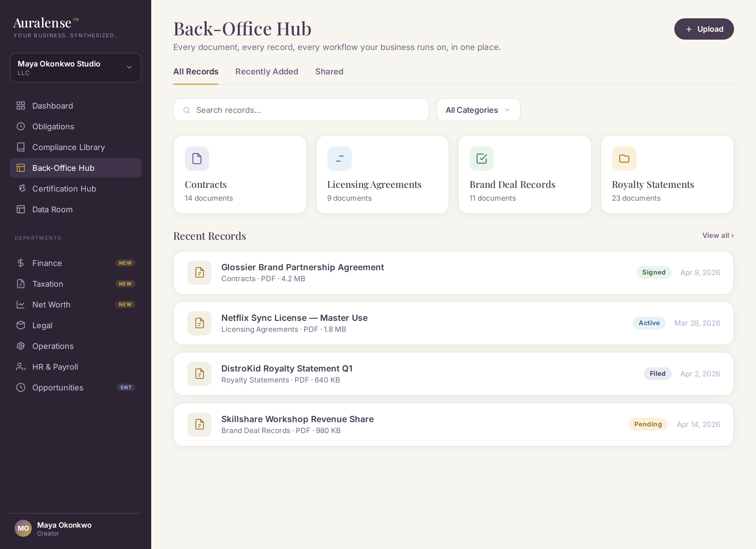Click the Legal box icon
This screenshot has height=549, width=756.
21,325
